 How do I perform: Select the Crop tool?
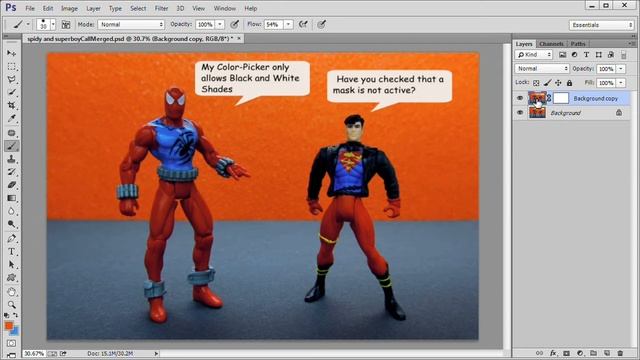click(x=11, y=106)
